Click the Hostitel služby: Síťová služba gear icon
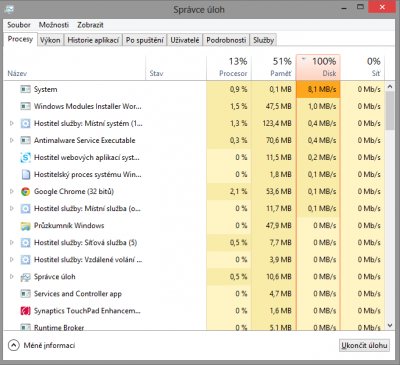Image resolution: width=400 pixels, height=365 pixels. pyautogui.click(x=25, y=242)
